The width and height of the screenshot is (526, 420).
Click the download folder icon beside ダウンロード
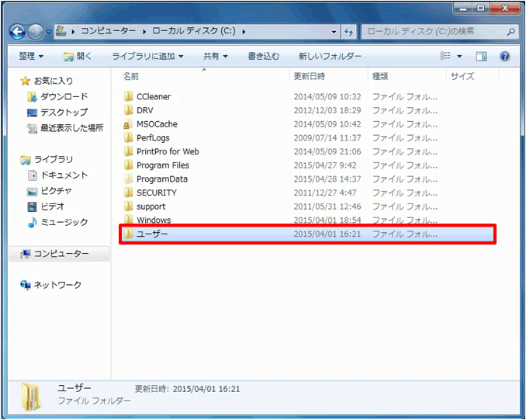(x=32, y=97)
